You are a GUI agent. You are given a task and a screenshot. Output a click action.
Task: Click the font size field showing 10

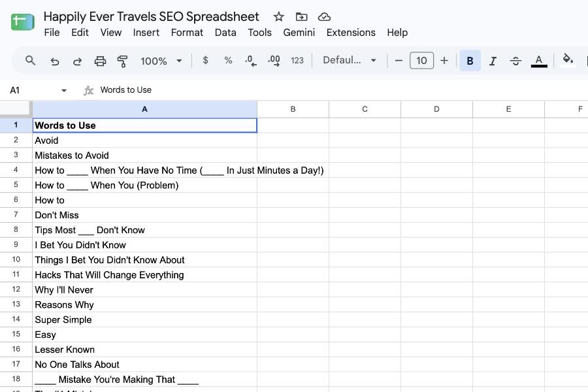[421, 60]
